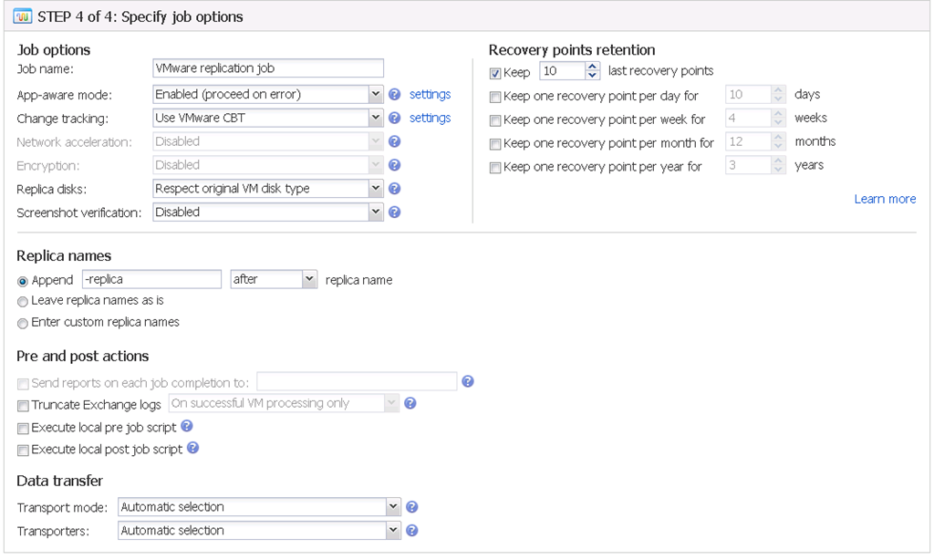The image size is (934, 560).
Task: Open Transport mode dropdown
Action: pyautogui.click(x=393, y=507)
